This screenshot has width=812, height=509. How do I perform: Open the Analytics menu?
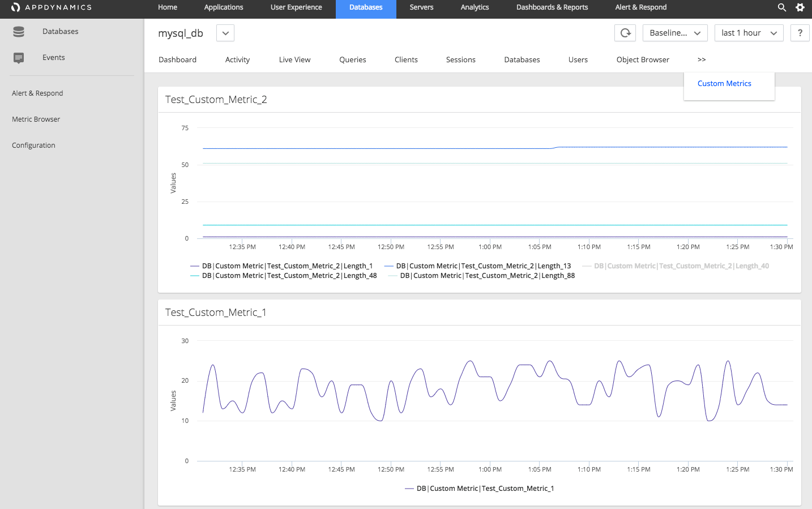click(475, 7)
